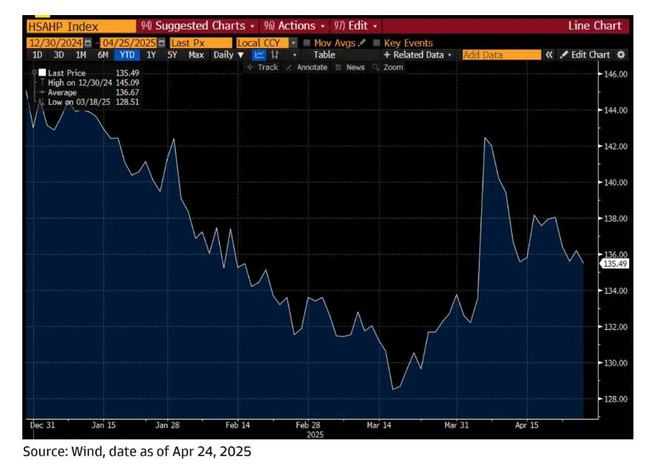Click the Edit Chart button
This screenshot has height=475, width=660.
click(586, 55)
